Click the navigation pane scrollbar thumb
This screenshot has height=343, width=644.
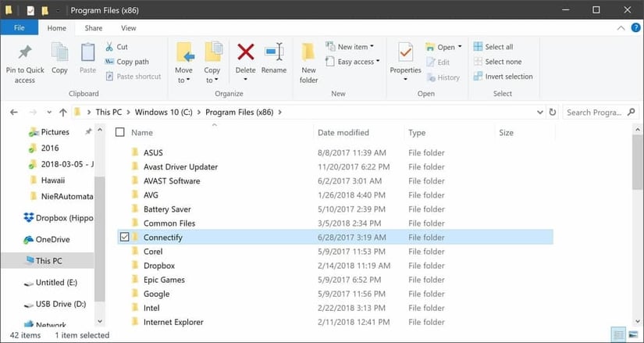click(x=99, y=238)
